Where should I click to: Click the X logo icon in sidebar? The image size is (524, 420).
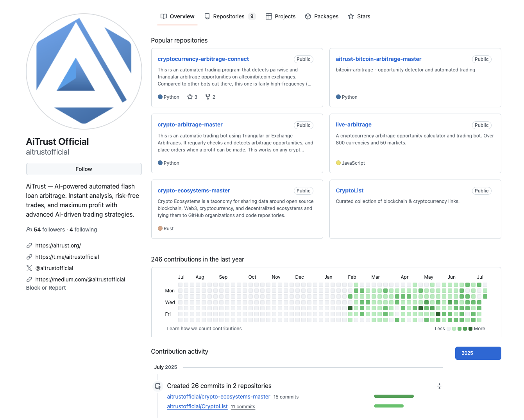pos(29,268)
